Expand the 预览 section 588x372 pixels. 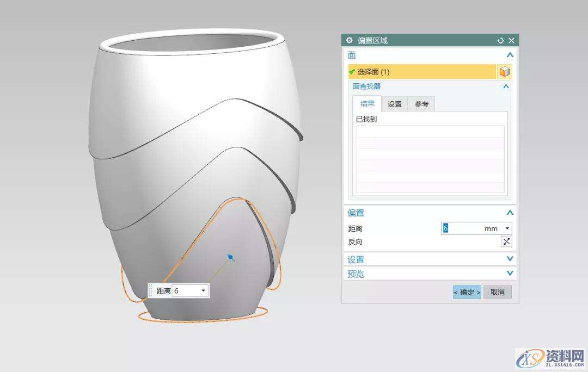510,274
